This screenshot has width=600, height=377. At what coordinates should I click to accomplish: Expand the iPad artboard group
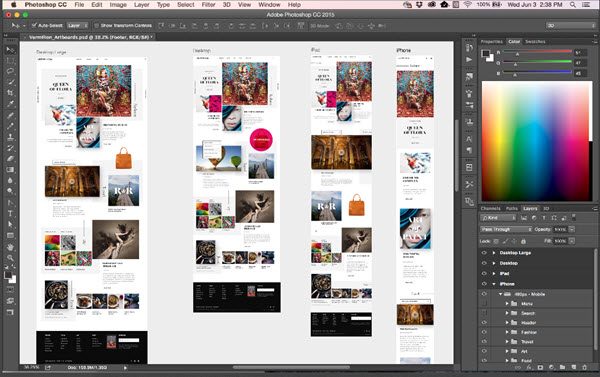click(494, 273)
